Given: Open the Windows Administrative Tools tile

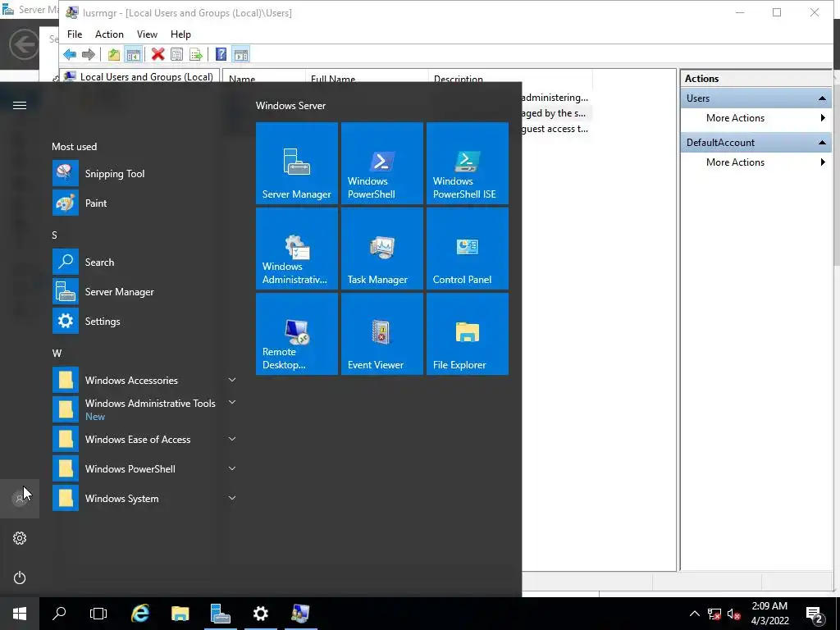Looking at the screenshot, I should click(x=297, y=249).
